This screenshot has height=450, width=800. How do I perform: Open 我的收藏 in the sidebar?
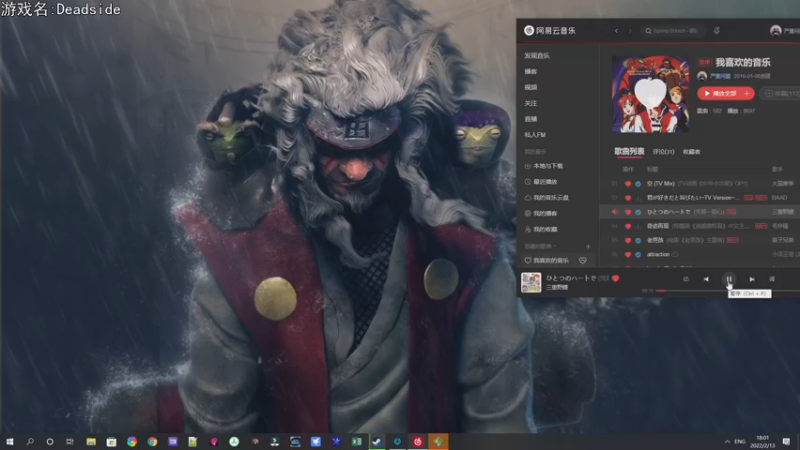point(541,229)
